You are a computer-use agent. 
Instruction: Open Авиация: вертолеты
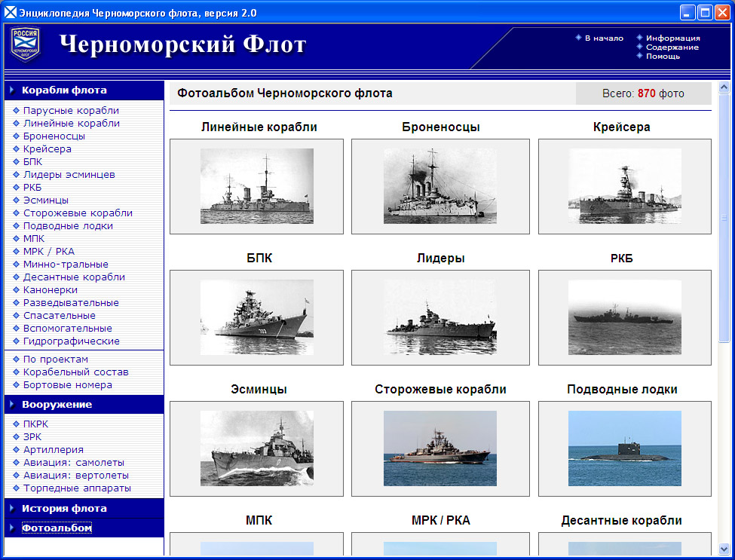pos(76,475)
